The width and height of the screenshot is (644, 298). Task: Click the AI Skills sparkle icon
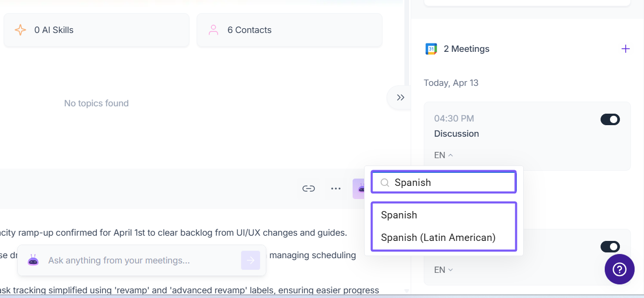tap(20, 30)
